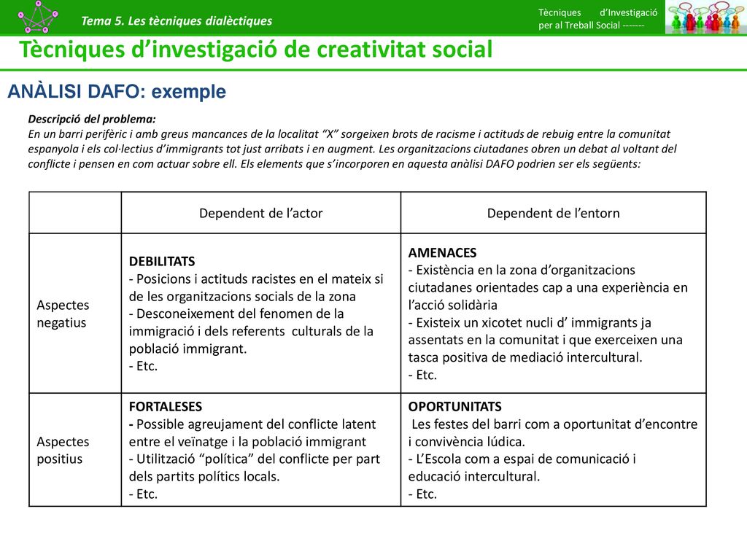Click text 'educació intercultural.'

click(x=474, y=477)
